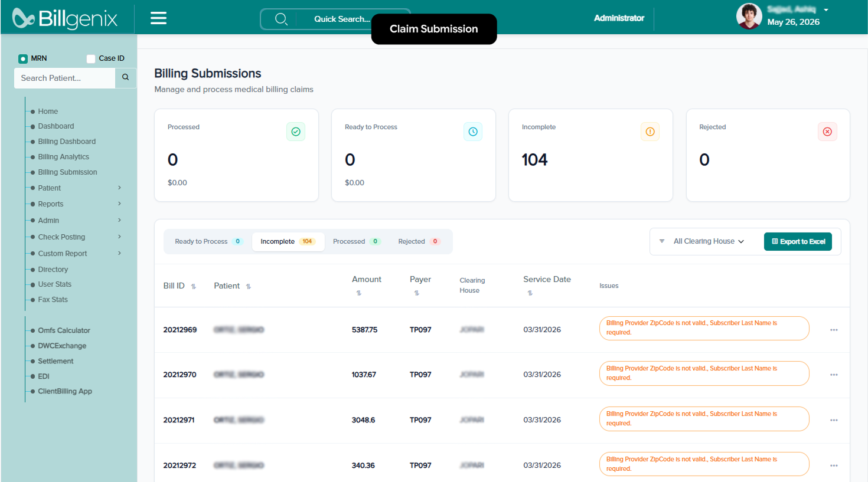The image size is (868, 482).
Task: Click the Quick Search magnifier icon
Action: click(x=281, y=19)
